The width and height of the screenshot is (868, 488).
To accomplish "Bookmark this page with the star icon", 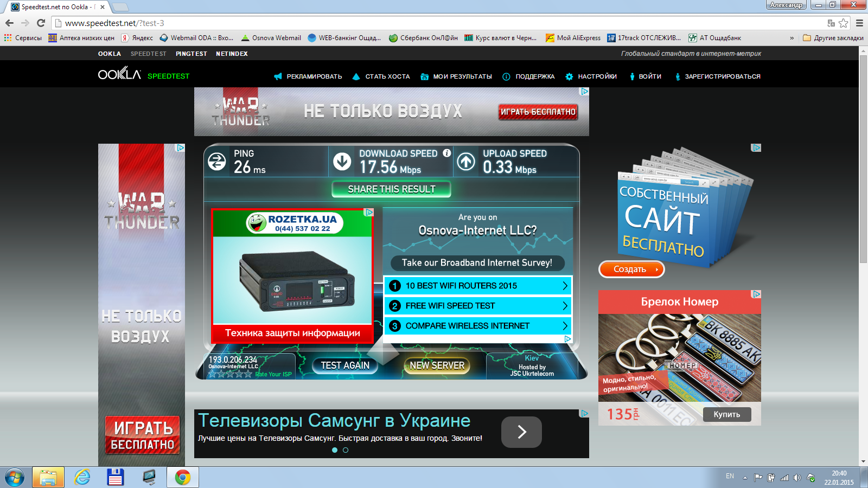I will click(843, 23).
